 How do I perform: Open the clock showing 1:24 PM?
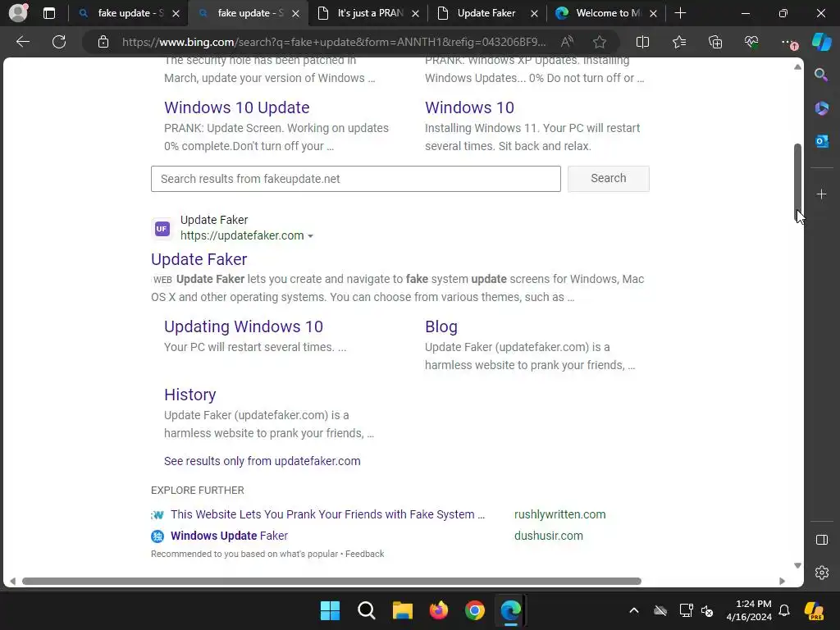[x=749, y=610]
